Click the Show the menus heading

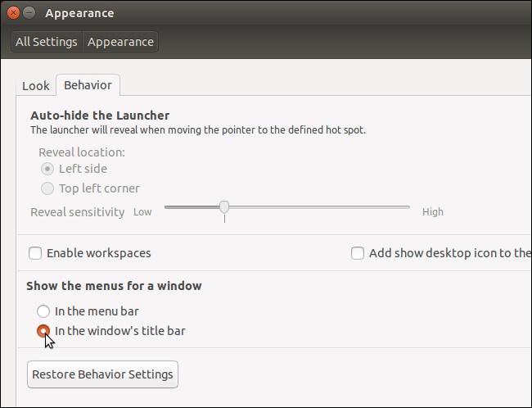point(114,286)
